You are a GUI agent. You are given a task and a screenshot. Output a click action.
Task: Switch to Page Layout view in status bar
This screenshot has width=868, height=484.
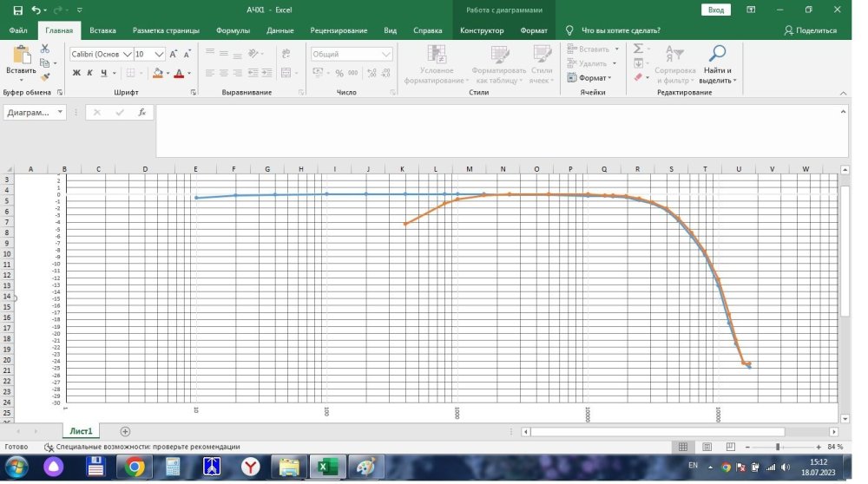point(707,447)
